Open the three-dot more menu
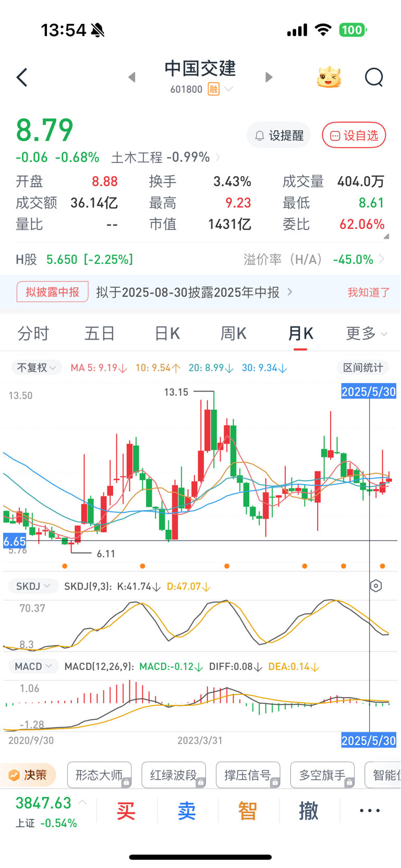The image size is (401, 868). (x=370, y=811)
